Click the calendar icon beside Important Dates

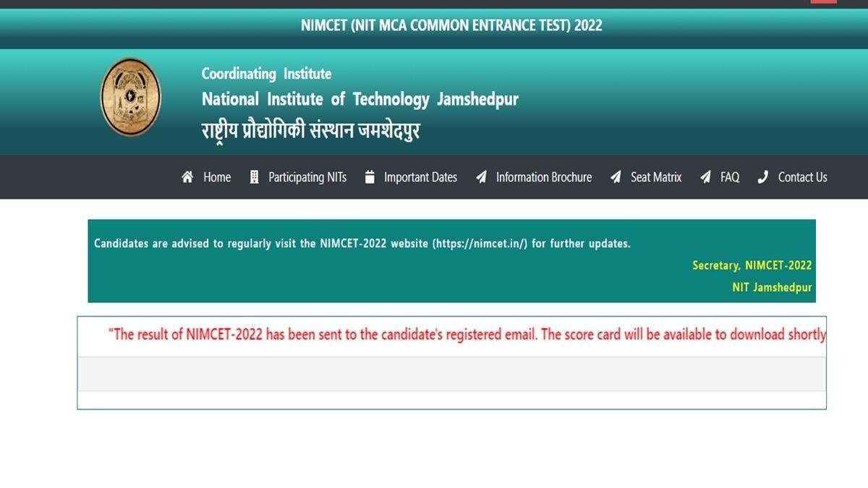point(369,176)
